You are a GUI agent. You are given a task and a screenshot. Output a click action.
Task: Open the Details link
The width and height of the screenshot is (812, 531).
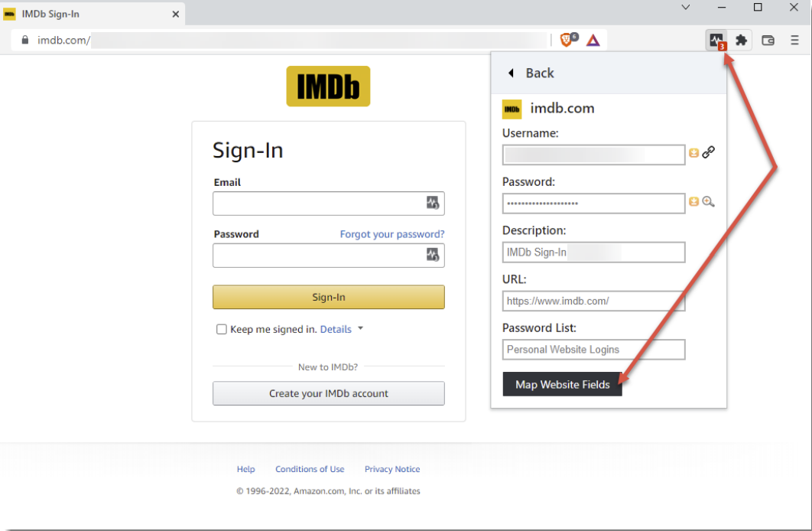(x=336, y=330)
